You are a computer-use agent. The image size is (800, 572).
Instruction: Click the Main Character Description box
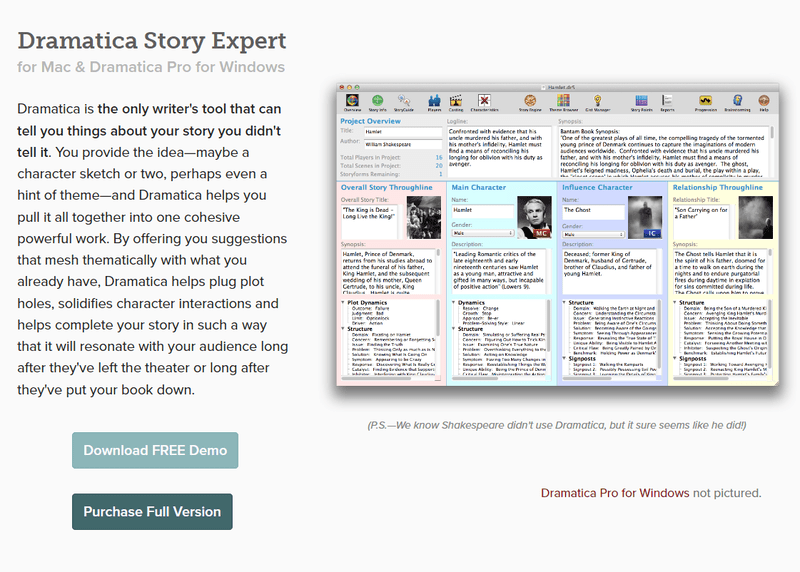pos(499,270)
